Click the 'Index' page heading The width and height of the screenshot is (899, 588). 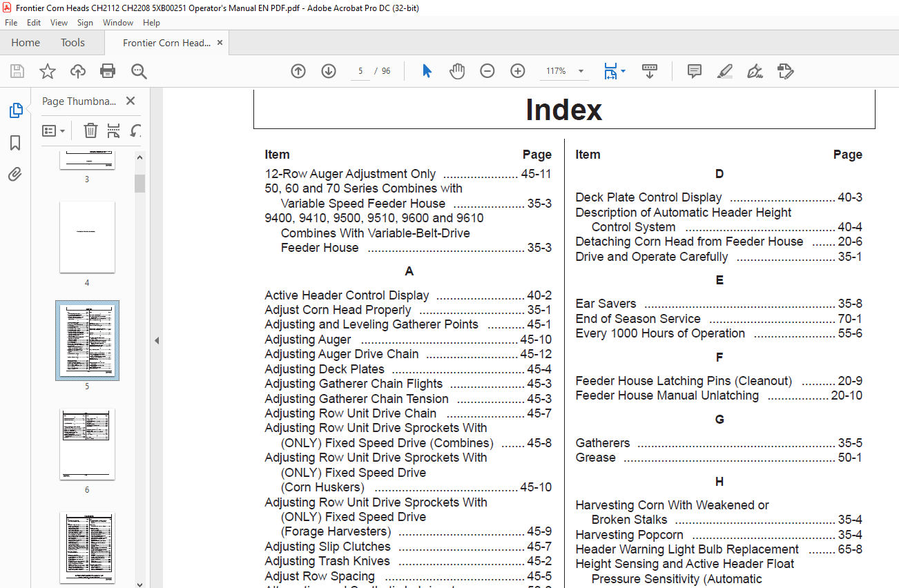pyautogui.click(x=563, y=110)
